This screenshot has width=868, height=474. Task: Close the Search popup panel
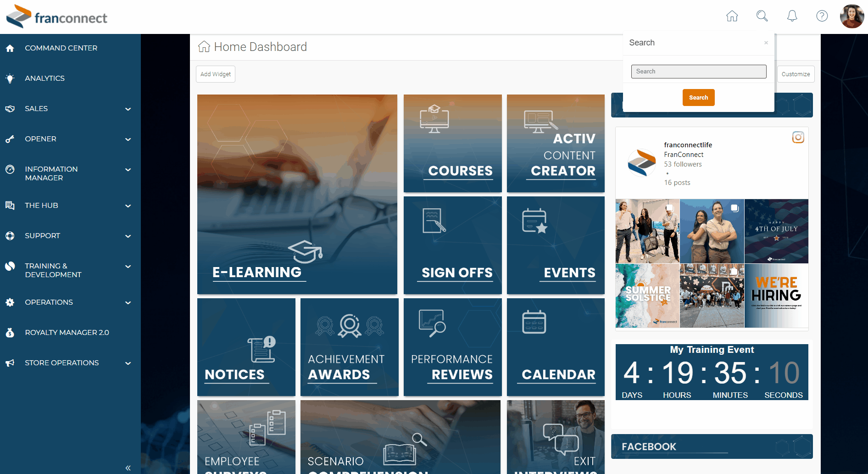[766, 43]
